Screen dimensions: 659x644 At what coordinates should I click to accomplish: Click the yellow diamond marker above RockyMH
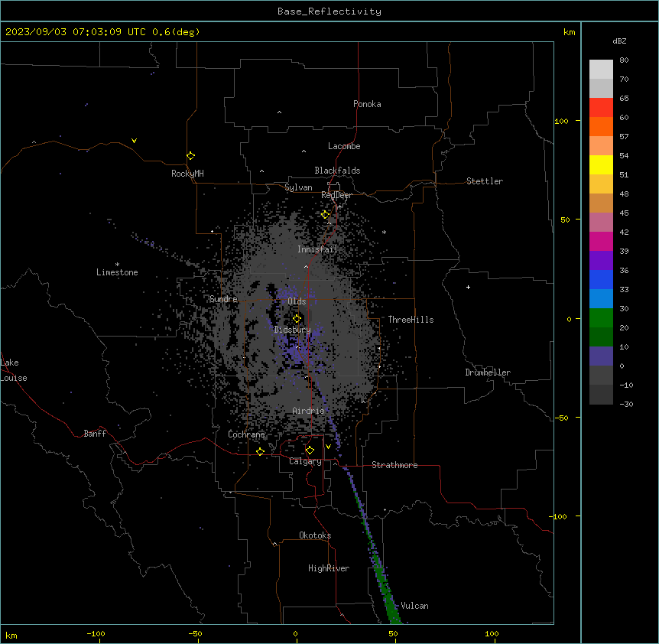pos(190,156)
